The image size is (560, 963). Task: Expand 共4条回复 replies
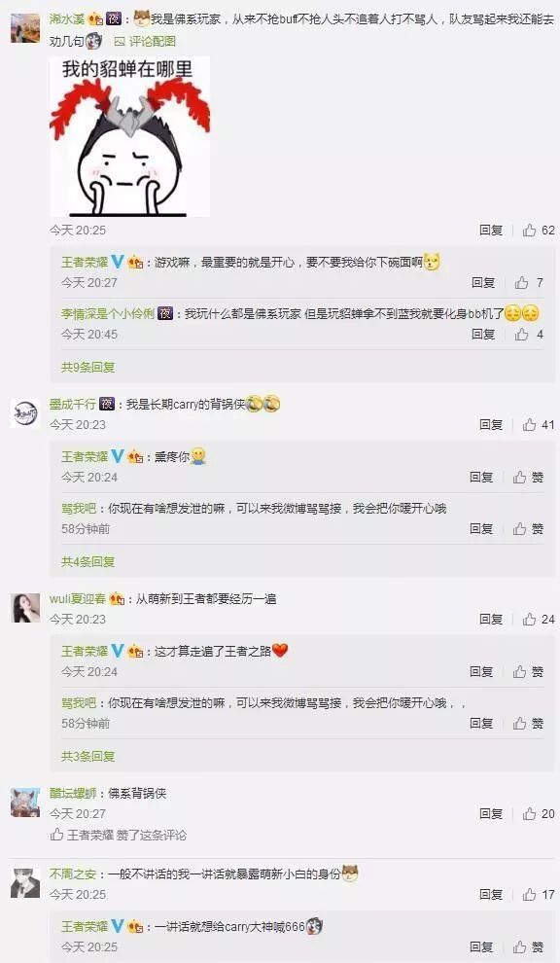tap(87, 561)
